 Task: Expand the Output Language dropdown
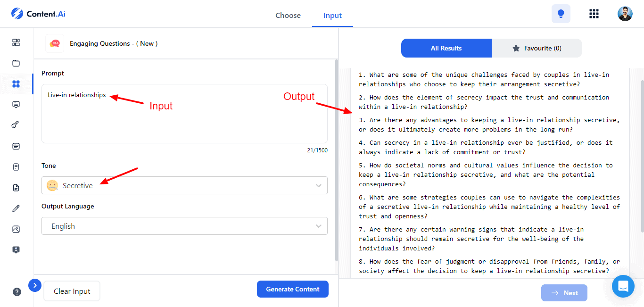tap(184, 226)
